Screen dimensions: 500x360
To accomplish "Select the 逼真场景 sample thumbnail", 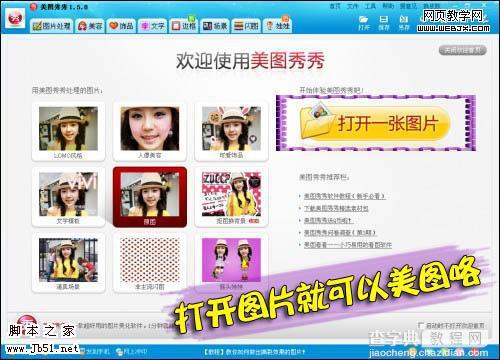I will point(68,263).
